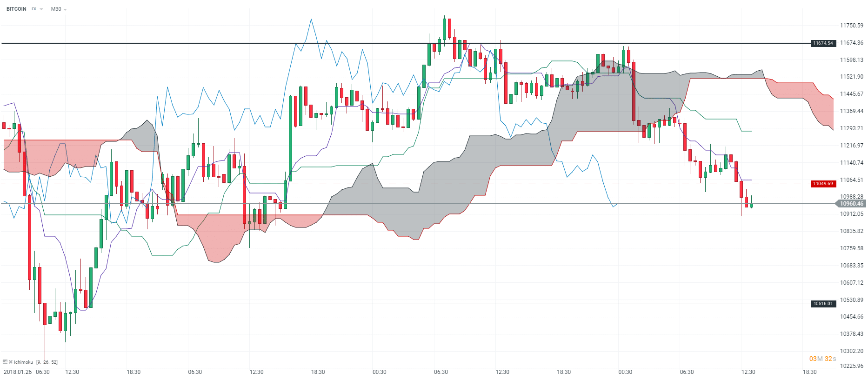Click the 11293.21 price axis label
Viewport: 868px width, 380px height.
851,128
